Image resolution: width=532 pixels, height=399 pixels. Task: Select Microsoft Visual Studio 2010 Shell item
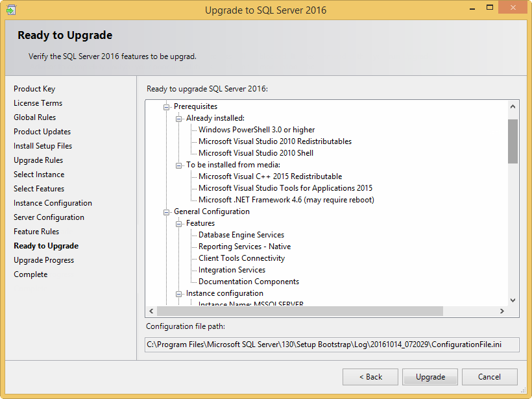256,153
